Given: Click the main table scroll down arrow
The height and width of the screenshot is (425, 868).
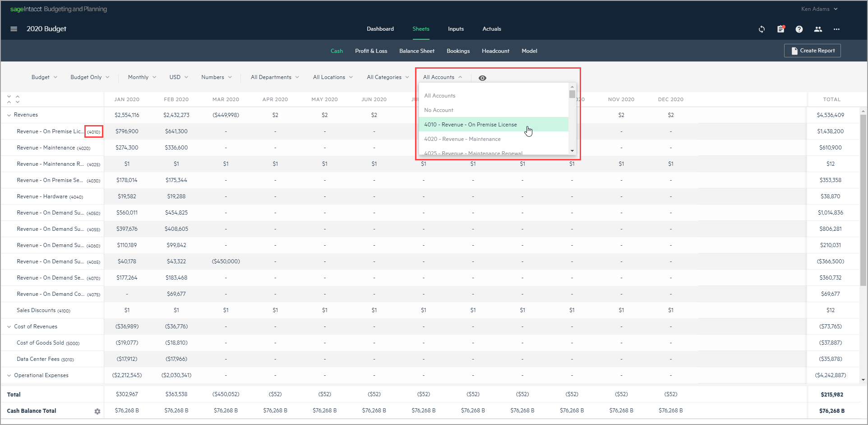Looking at the screenshot, I should pyautogui.click(x=863, y=380).
